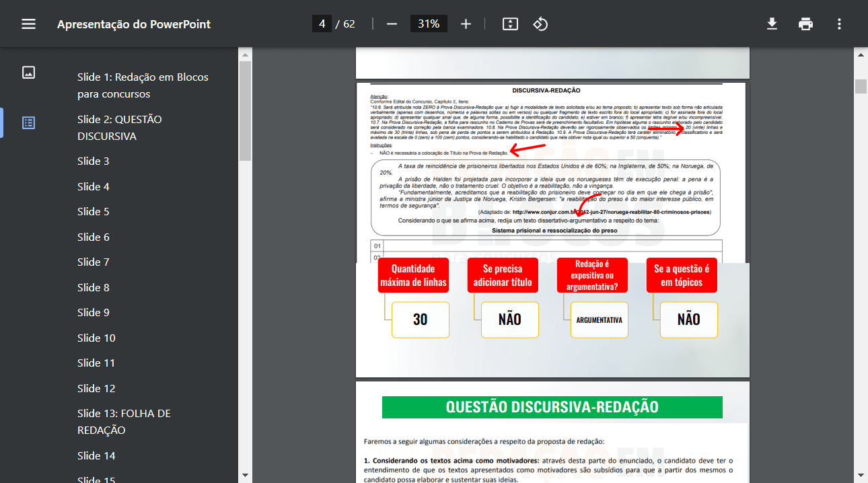Screen dimensions: 868x483
Task: Switch to thumbnail view in sidebar
Action: click(28, 73)
